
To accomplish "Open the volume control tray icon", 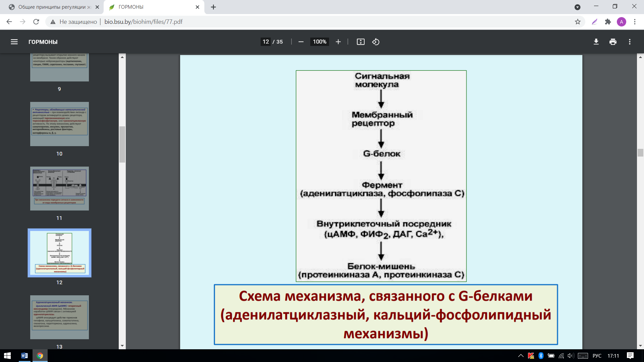I will pyautogui.click(x=571, y=356).
